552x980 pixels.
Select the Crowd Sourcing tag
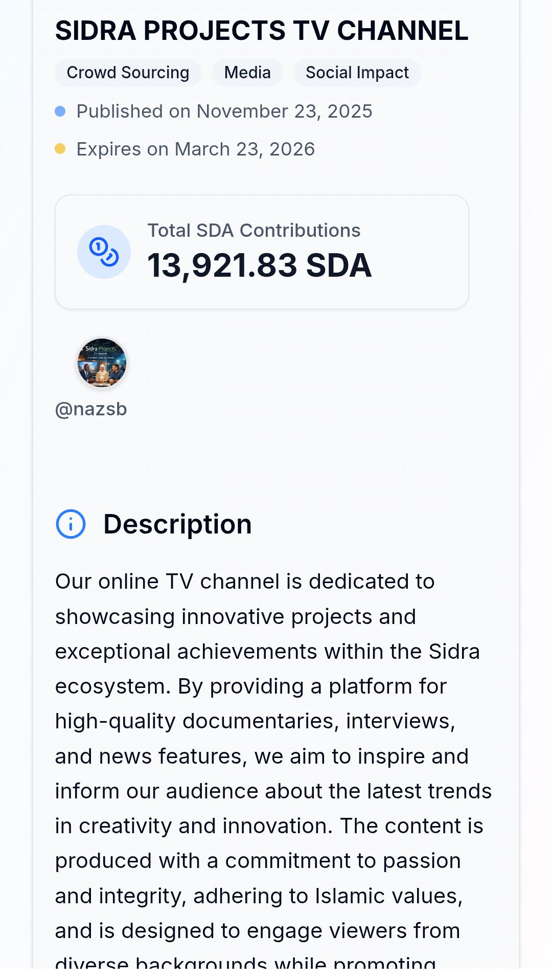128,73
